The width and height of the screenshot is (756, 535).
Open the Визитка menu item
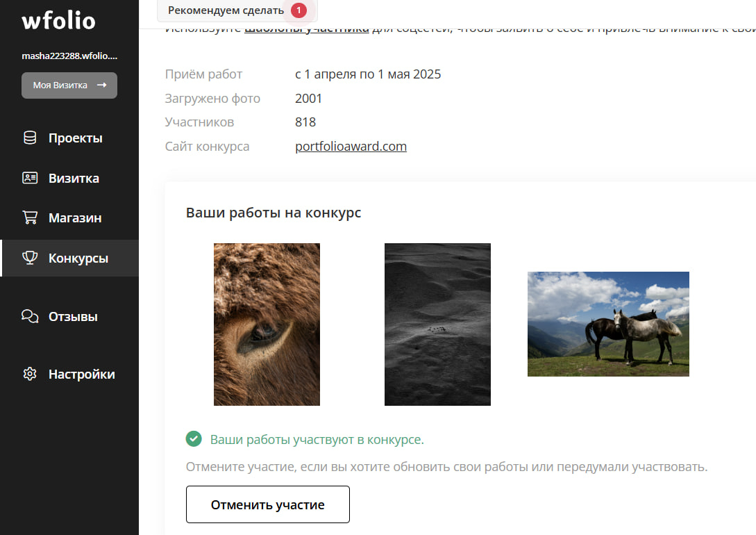[x=69, y=178]
